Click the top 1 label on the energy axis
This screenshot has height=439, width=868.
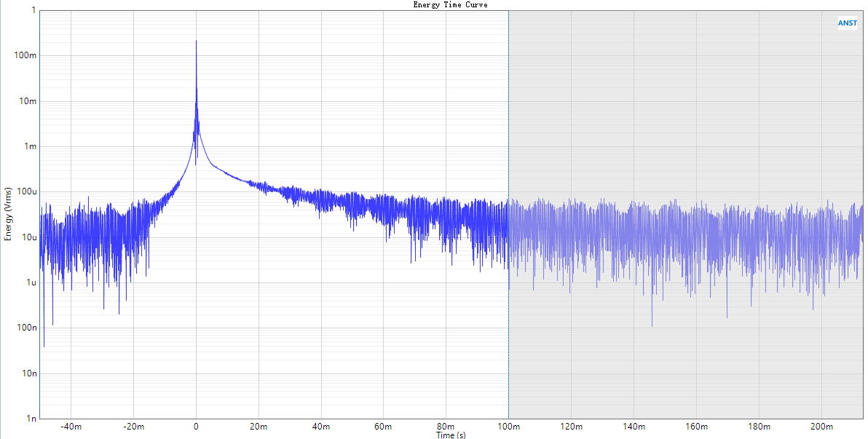click(x=33, y=10)
